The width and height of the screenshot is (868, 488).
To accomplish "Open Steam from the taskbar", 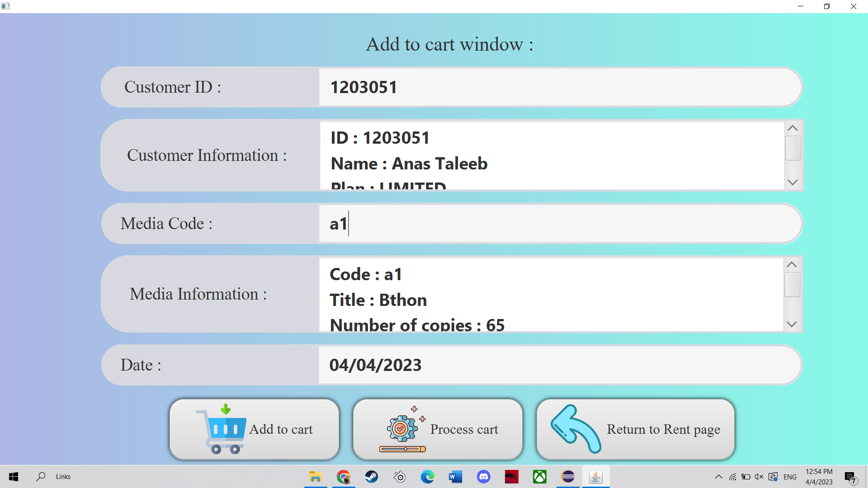I will pyautogui.click(x=372, y=477).
